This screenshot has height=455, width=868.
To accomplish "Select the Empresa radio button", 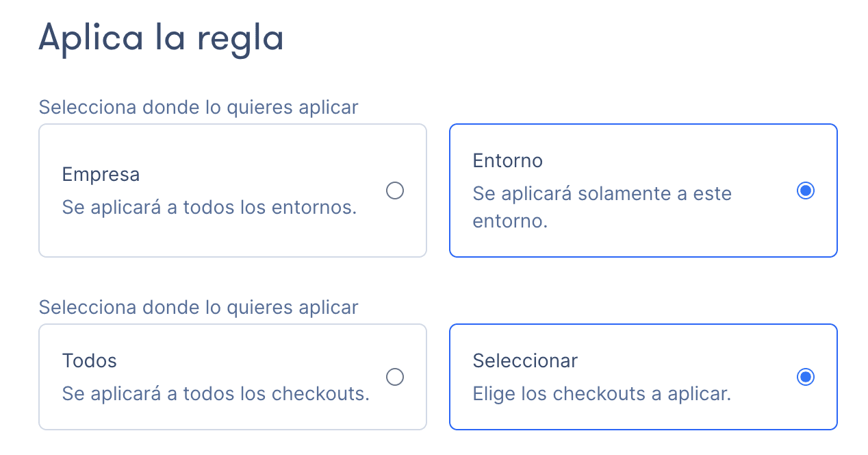I will 395,191.
